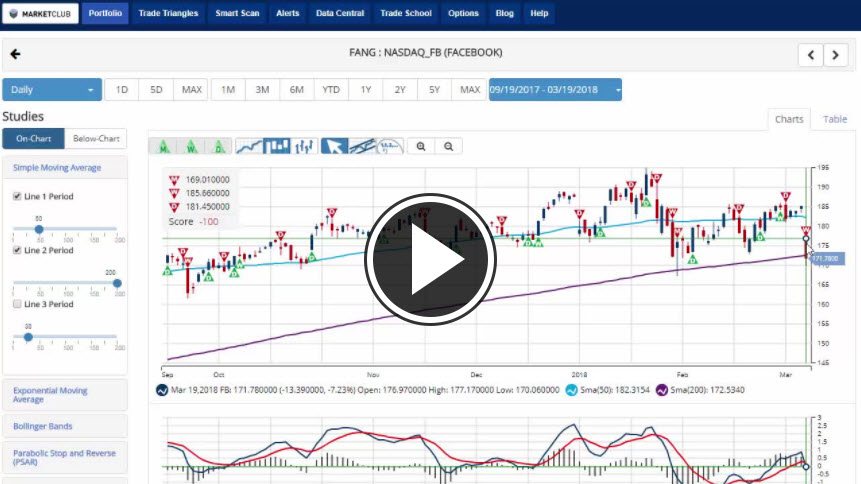Click the FB price series legend icon
The width and height of the screenshot is (861, 484).
pyautogui.click(x=162, y=390)
